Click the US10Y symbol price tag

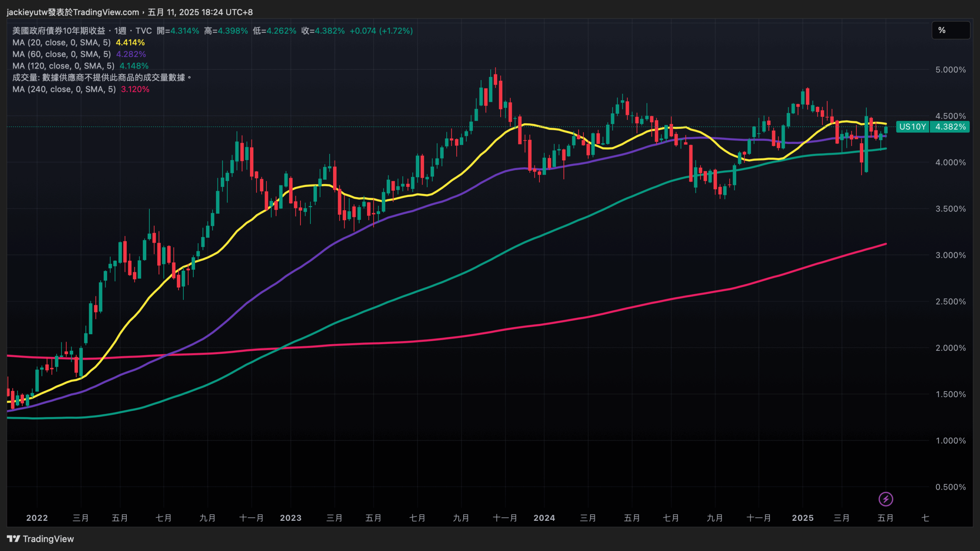tap(912, 127)
